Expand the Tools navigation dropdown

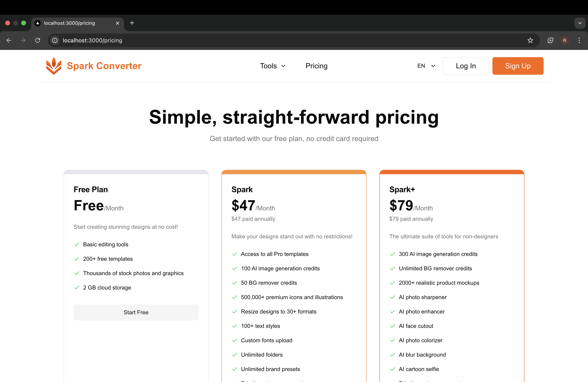(272, 66)
